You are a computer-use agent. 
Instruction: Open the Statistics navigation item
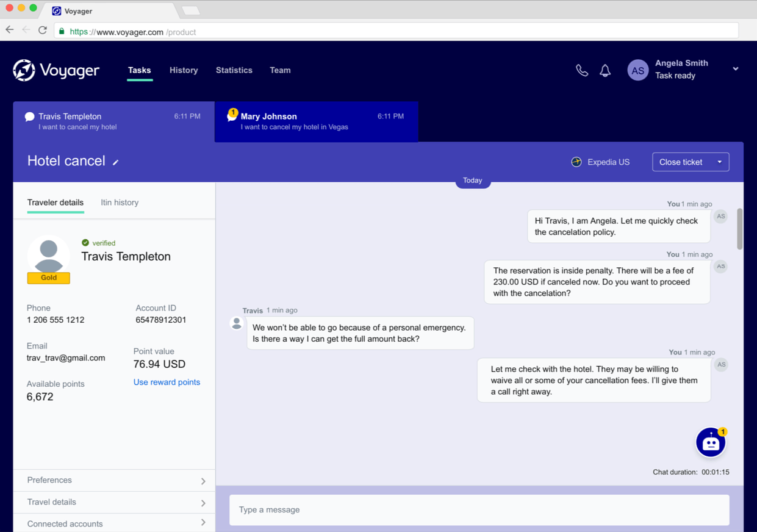pos(234,70)
